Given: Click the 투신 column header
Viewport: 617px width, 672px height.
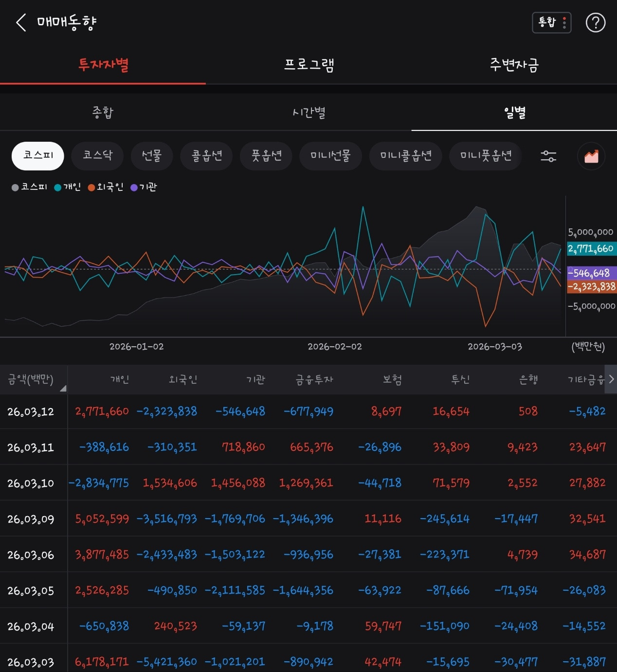Looking at the screenshot, I should pos(460,379).
